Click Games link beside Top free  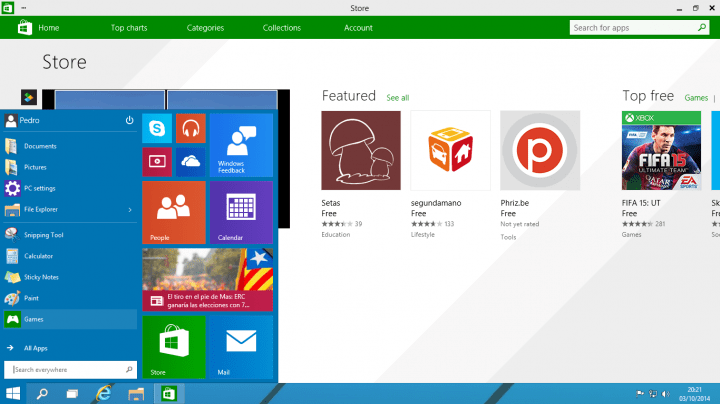[696, 98]
